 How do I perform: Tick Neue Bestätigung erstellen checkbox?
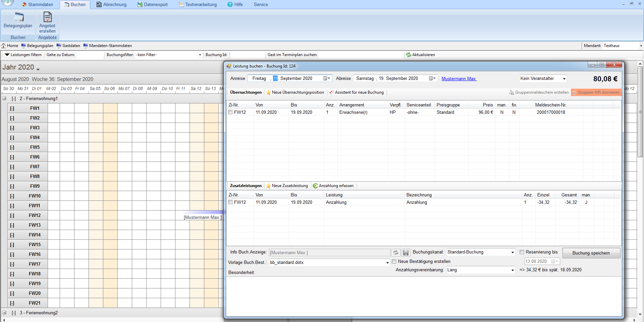click(394, 262)
